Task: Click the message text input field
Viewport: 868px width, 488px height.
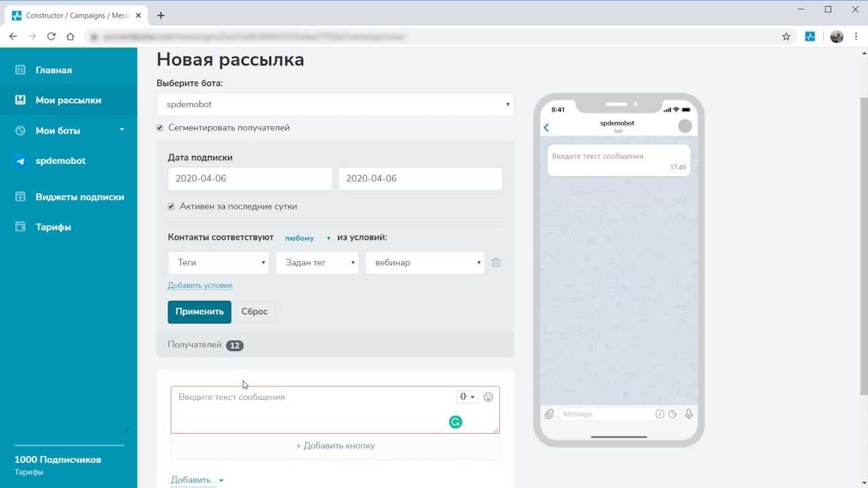Action: tap(312, 409)
